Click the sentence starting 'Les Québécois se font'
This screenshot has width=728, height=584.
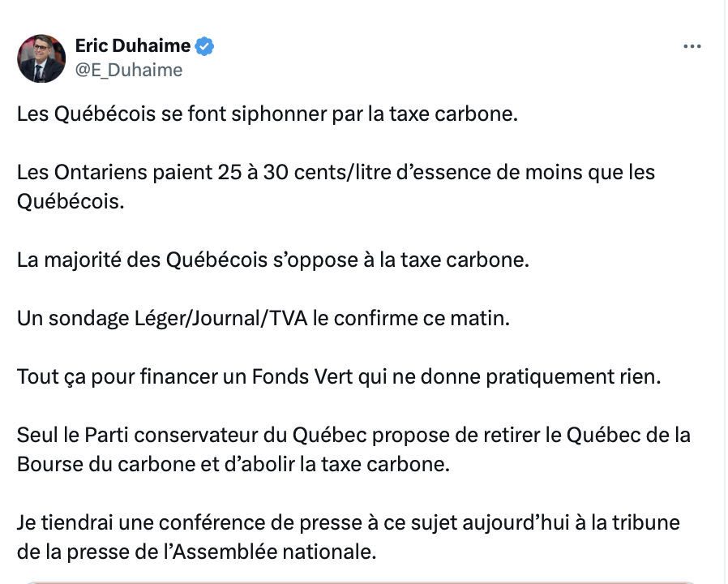[x=268, y=114]
